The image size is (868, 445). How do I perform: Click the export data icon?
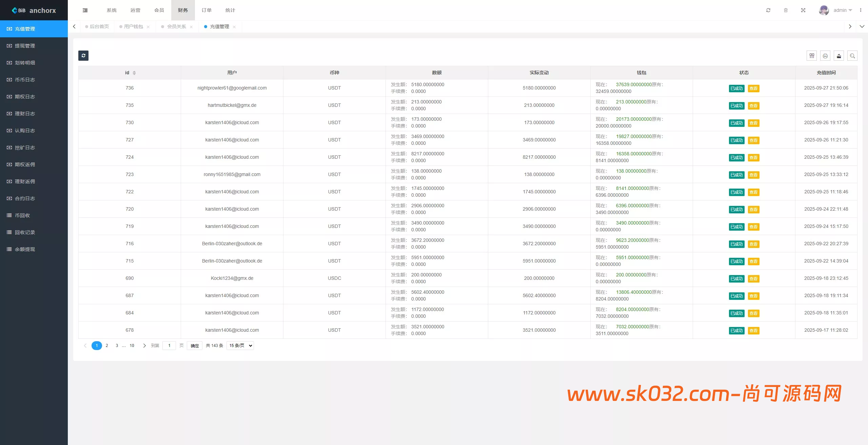(x=839, y=56)
